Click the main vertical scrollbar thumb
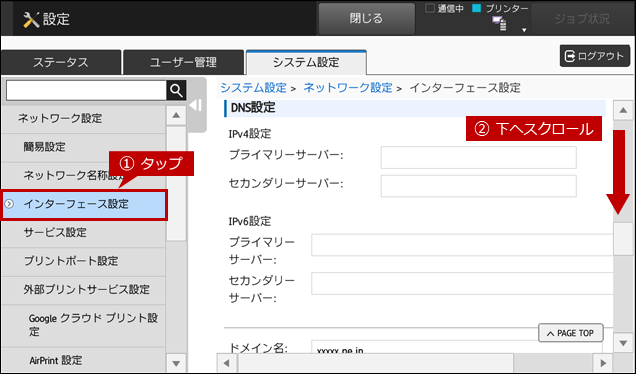 click(x=623, y=239)
